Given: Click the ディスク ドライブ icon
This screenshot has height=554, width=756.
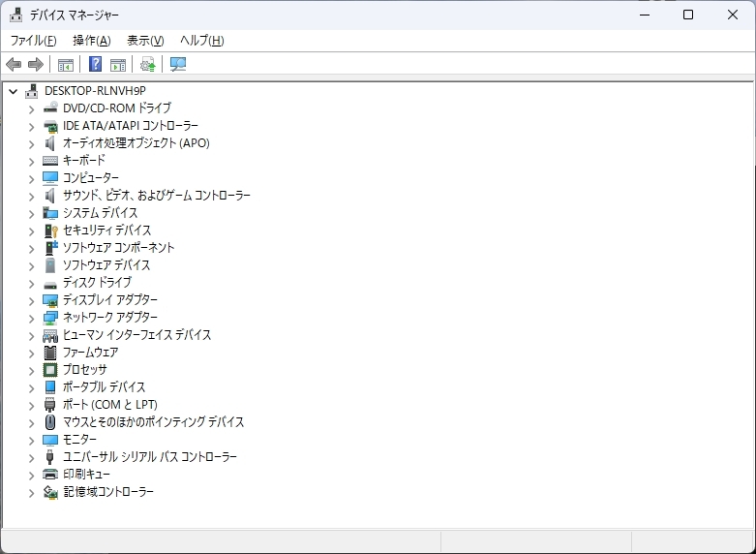Looking at the screenshot, I should [50, 285].
